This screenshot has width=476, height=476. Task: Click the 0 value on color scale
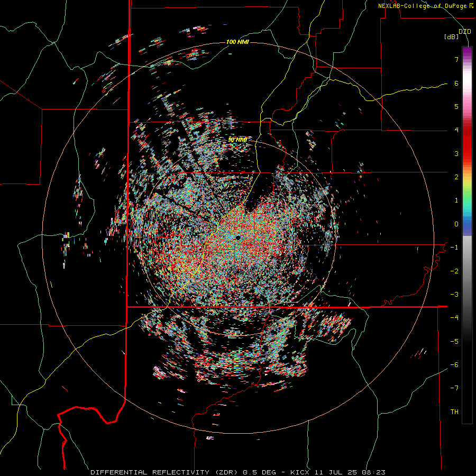(456, 224)
